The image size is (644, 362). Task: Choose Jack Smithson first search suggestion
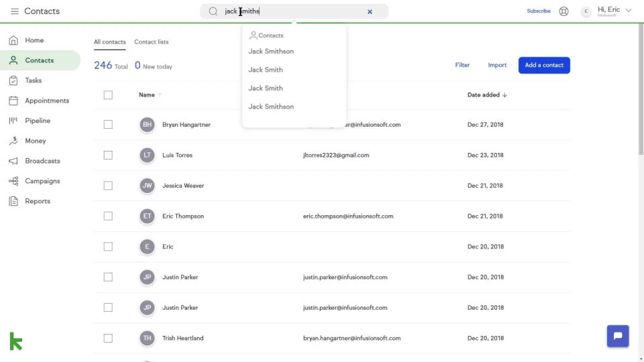(x=271, y=52)
